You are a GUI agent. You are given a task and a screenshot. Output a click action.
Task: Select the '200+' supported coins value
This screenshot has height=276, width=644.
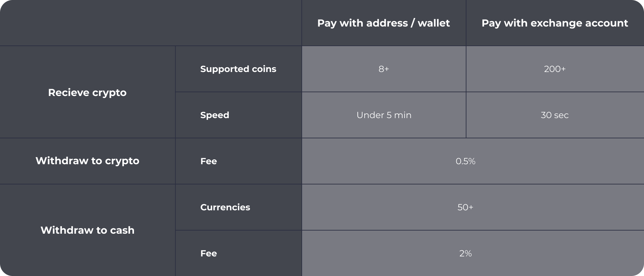coord(555,69)
